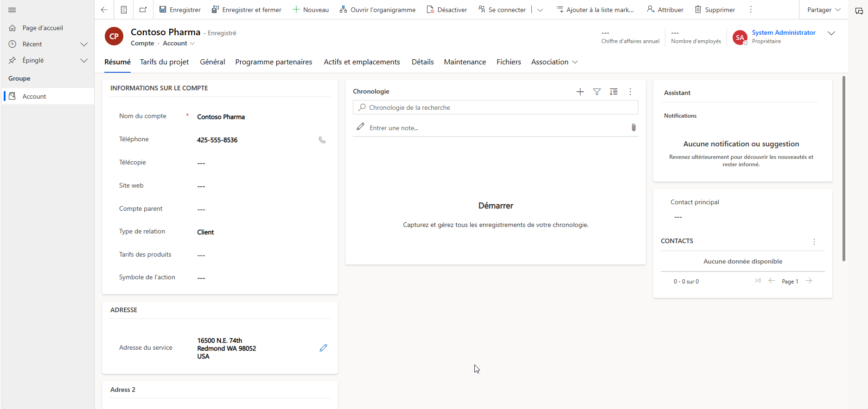868x409 pixels.
Task: Go to next contacts page
Action: click(809, 281)
